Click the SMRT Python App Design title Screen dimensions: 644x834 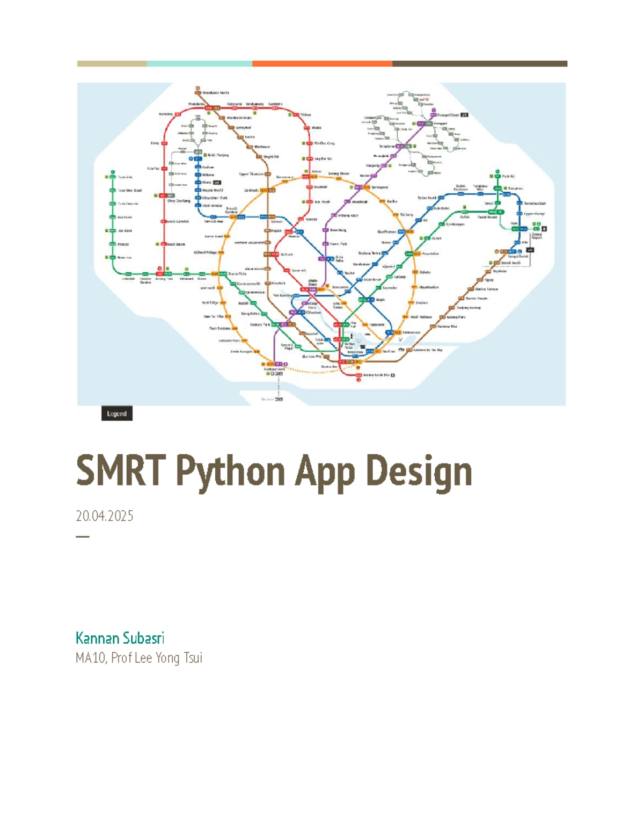(274, 472)
